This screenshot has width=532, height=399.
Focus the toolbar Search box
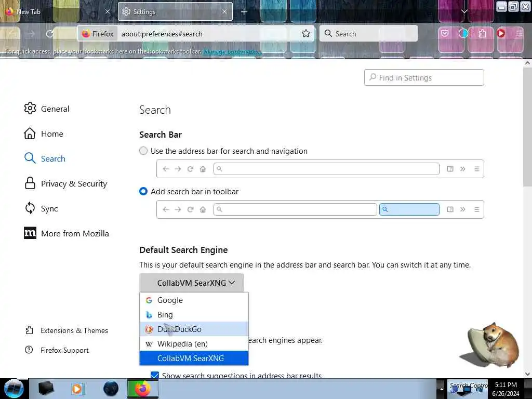coord(368,34)
